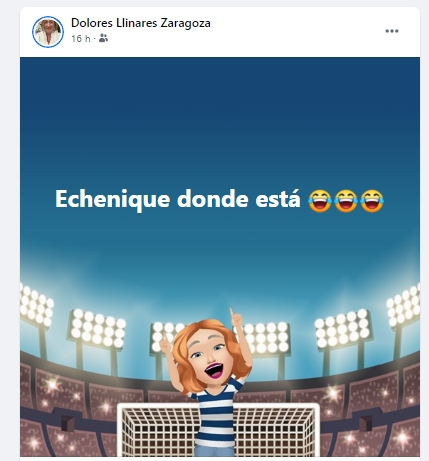Open the Dolores Llinares Zaragoza profile name link
This screenshot has width=429, height=461.
pos(141,23)
